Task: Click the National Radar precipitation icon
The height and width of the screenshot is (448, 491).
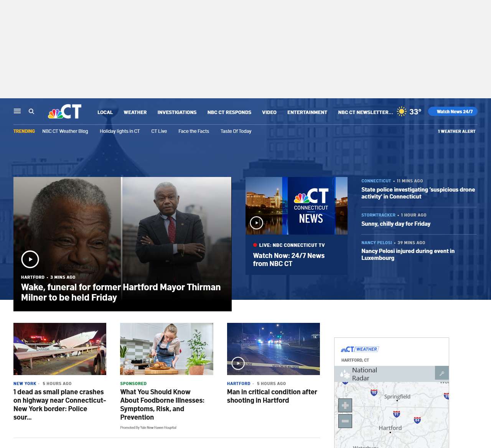Action: (345, 374)
